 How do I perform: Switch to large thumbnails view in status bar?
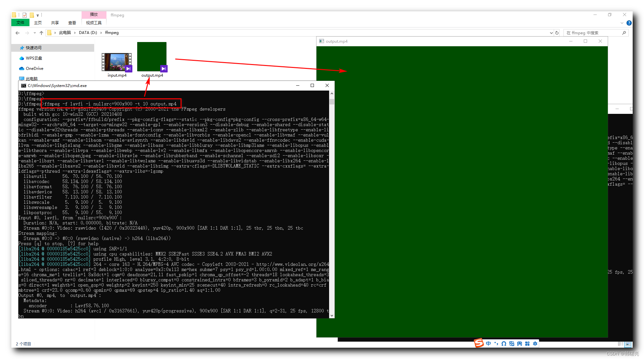point(628,344)
